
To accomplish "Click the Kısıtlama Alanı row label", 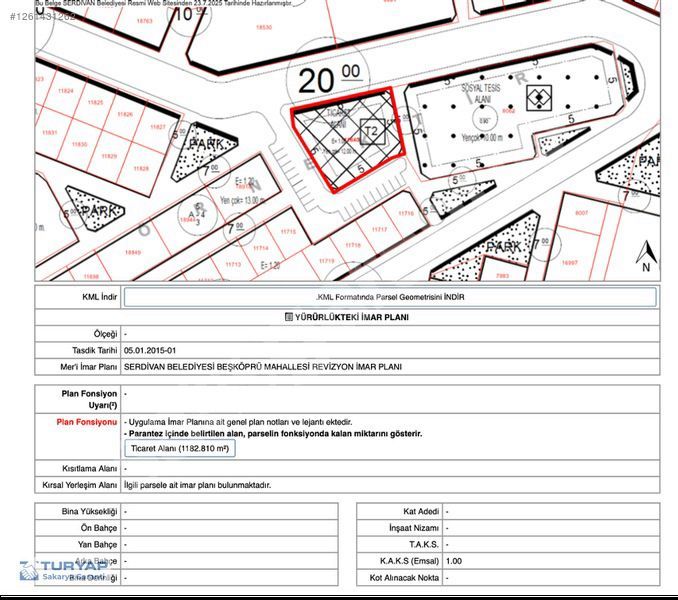I will (90, 469).
